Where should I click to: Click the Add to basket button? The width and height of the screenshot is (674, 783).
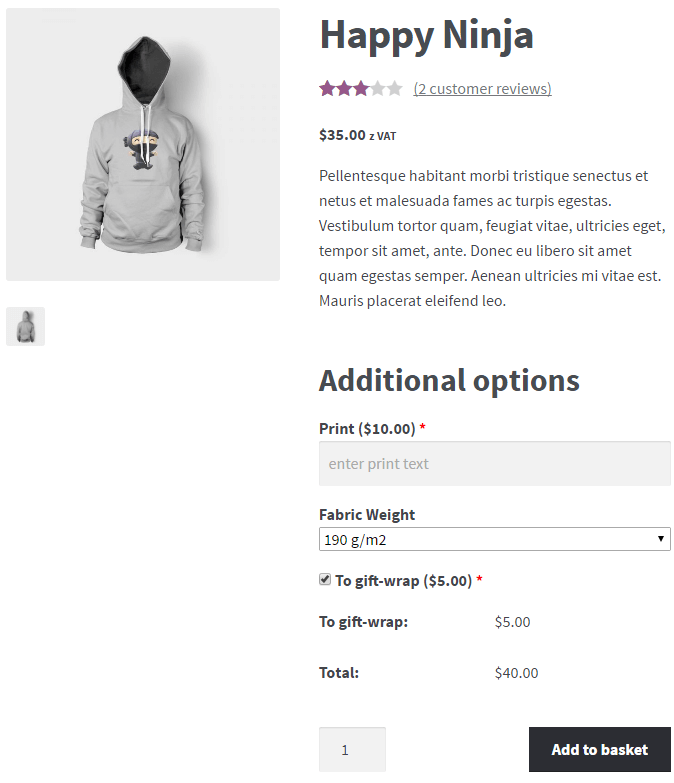pyautogui.click(x=600, y=749)
